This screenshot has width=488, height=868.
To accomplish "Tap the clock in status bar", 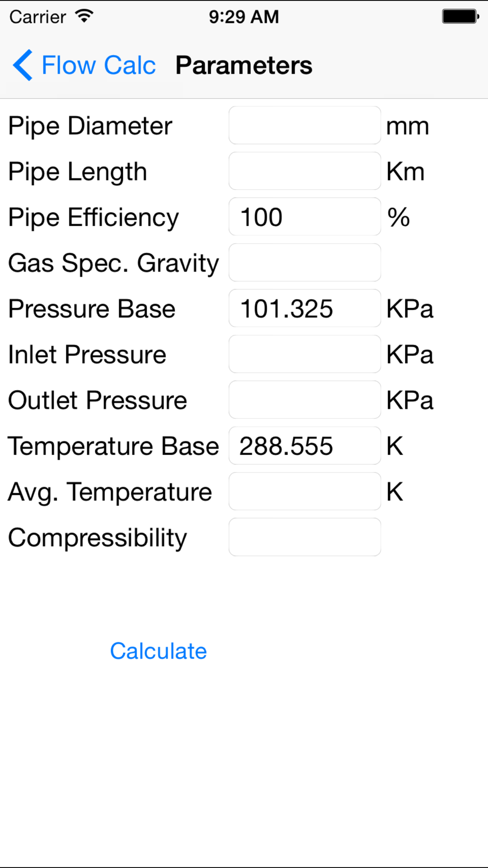I will [x=244, y=17].
